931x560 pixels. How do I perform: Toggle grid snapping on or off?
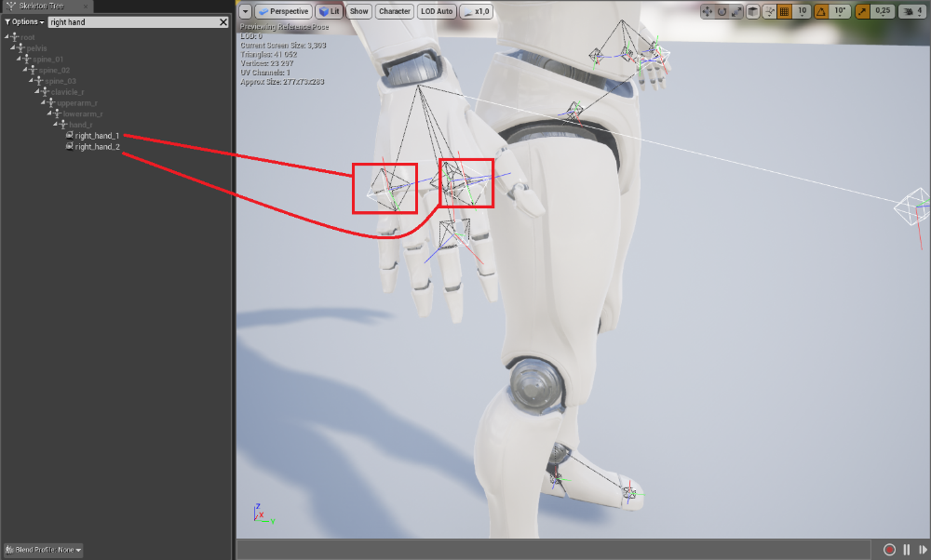784,11
